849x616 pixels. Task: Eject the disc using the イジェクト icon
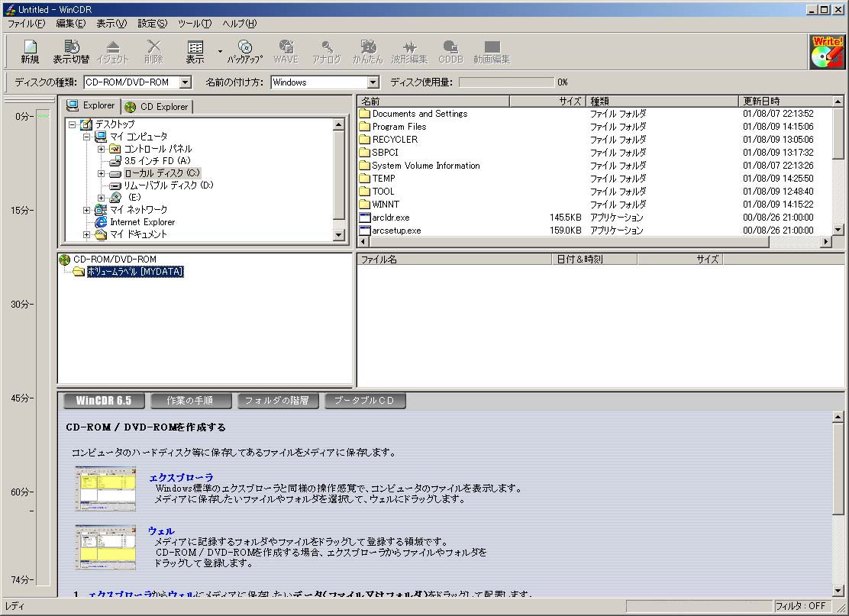[x=112, y=51]
